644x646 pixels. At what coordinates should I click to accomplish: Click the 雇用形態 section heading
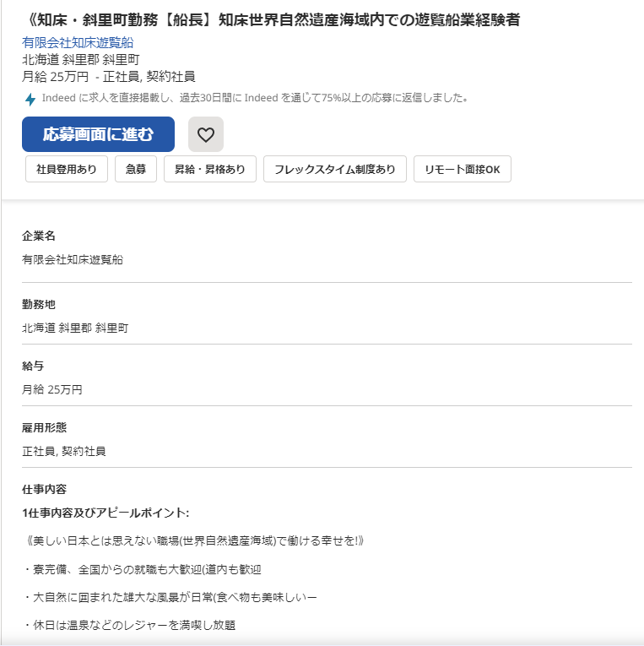[x=44, y=427]
